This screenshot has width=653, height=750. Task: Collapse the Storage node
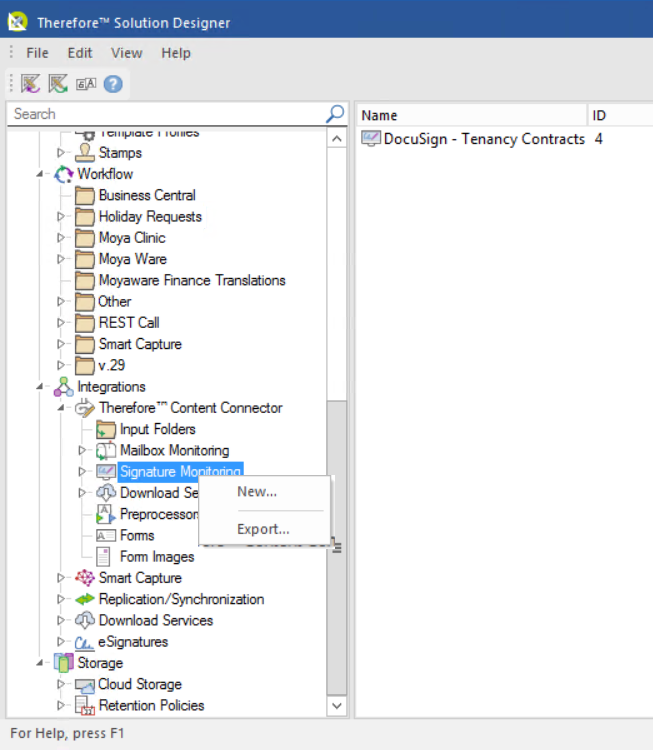pos(40,663)
